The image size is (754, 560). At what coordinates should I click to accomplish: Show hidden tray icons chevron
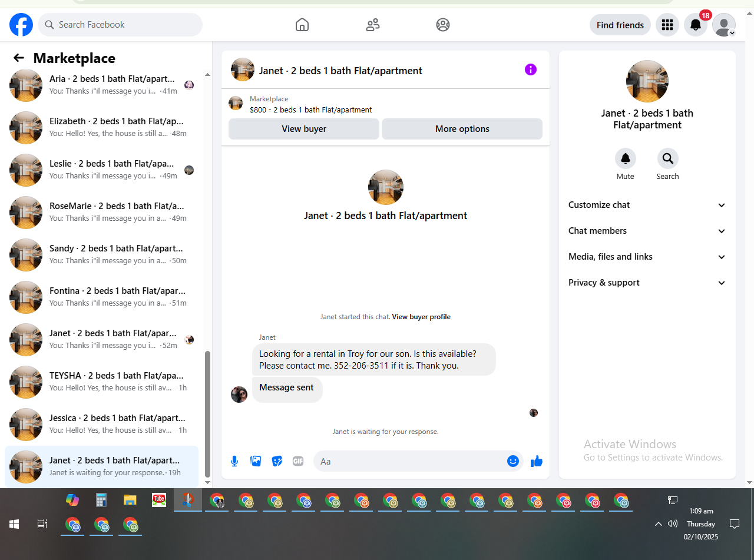[x=659, y=523]
